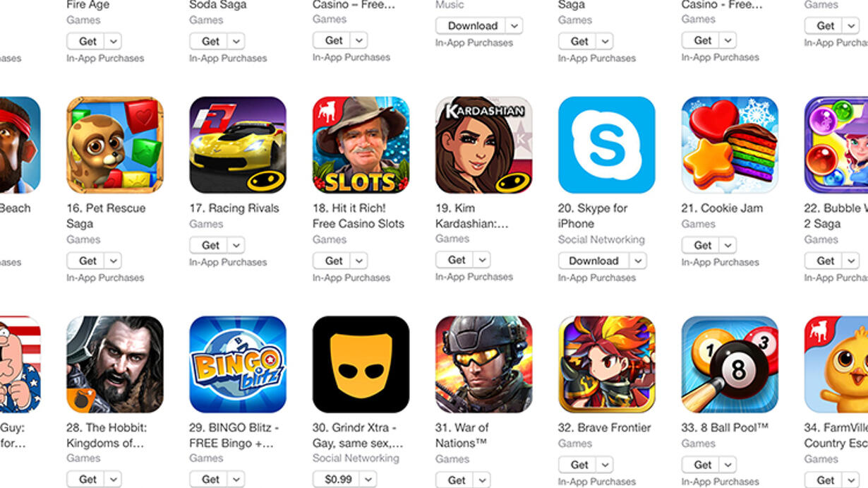
Task: Open the Cookie Jam app icon
Action: coord(730,145)
